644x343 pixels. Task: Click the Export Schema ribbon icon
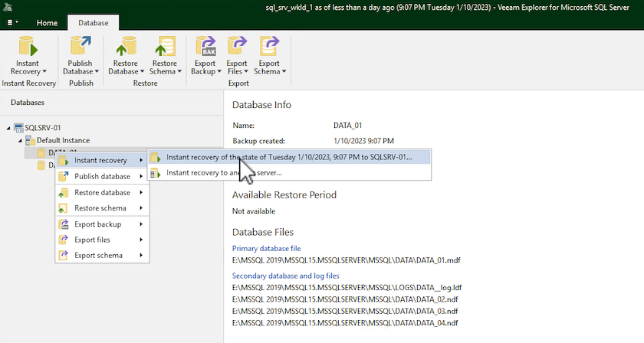point(268,47)
